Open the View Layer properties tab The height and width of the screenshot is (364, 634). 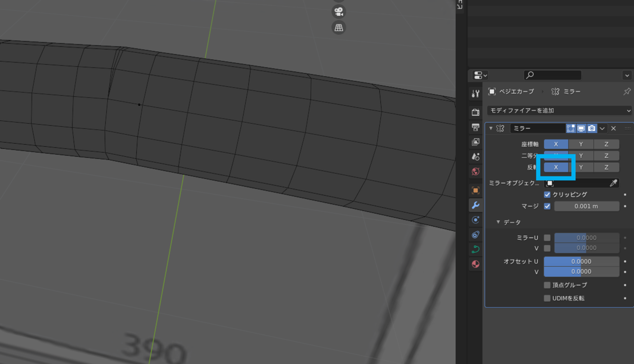coord(475,142)
